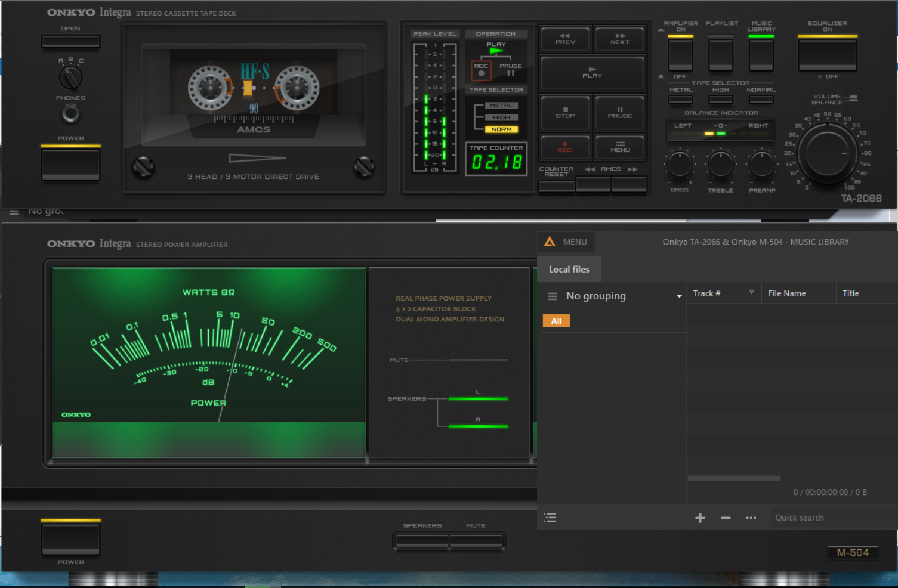Image resolution: width=898 pixels, height=588 pixels.
Task: Click the orange All group button
Action: 556,321
